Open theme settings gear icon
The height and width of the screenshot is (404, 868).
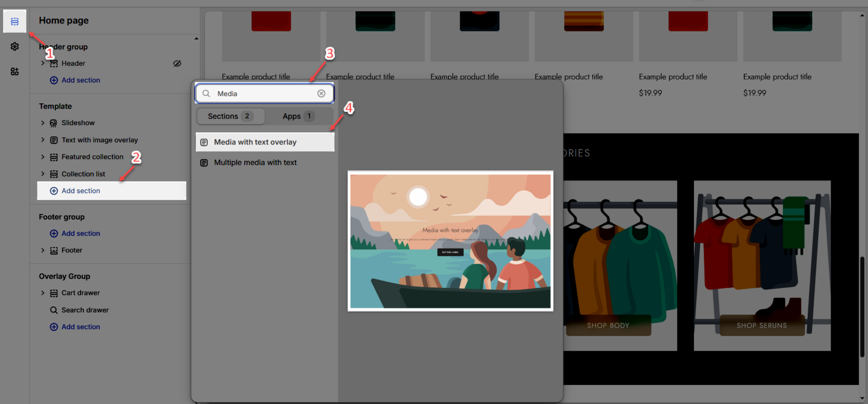click(15, 47)
